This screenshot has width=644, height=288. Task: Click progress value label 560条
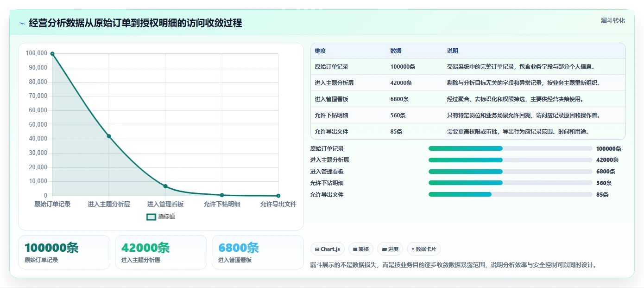tap(604, 183)
